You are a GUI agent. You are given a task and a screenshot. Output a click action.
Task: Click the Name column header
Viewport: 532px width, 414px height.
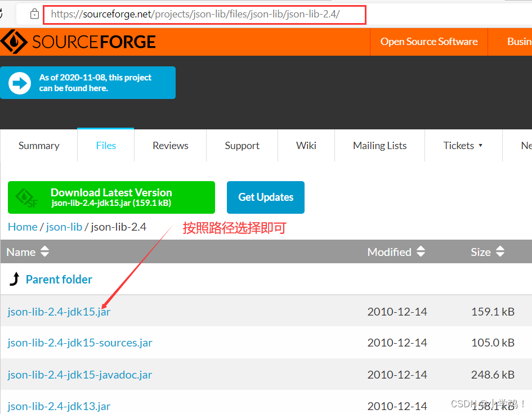[x=21, y=252]
